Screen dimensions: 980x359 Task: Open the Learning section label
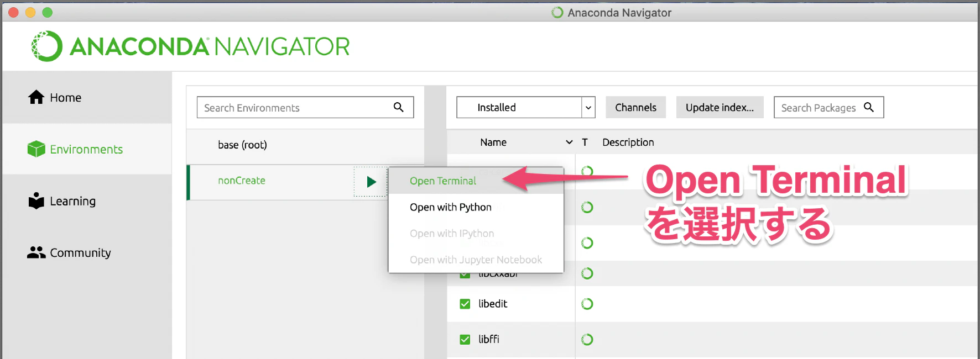[72, 201]
